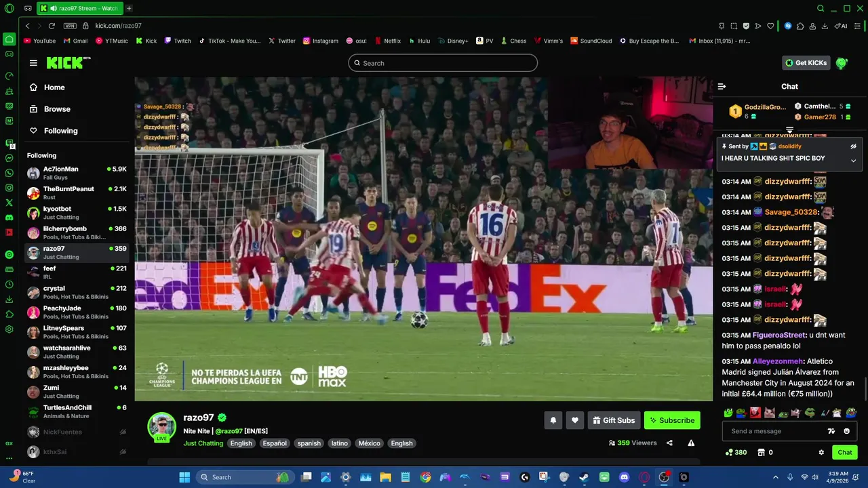Click the chat scrollbar thumb

pyautogui.click(x=865, y=390)
